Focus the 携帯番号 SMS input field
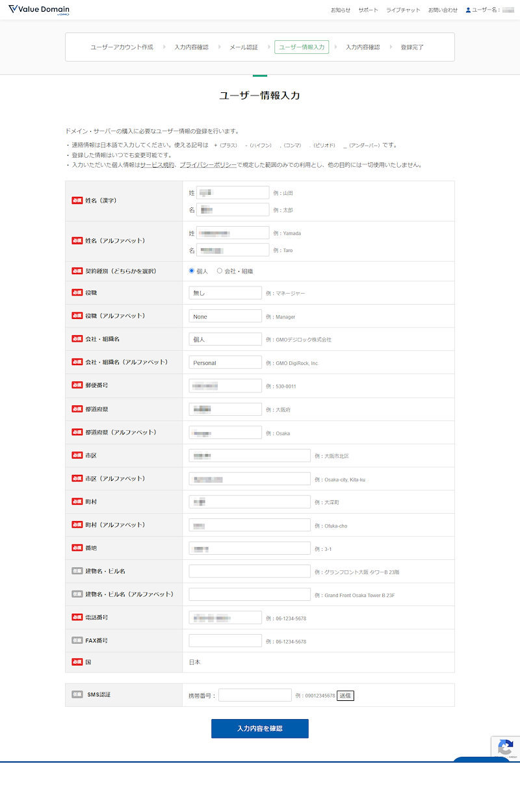The width and height of the screenshot is (520, 812). pyautogui.click(x=255, y=695)
